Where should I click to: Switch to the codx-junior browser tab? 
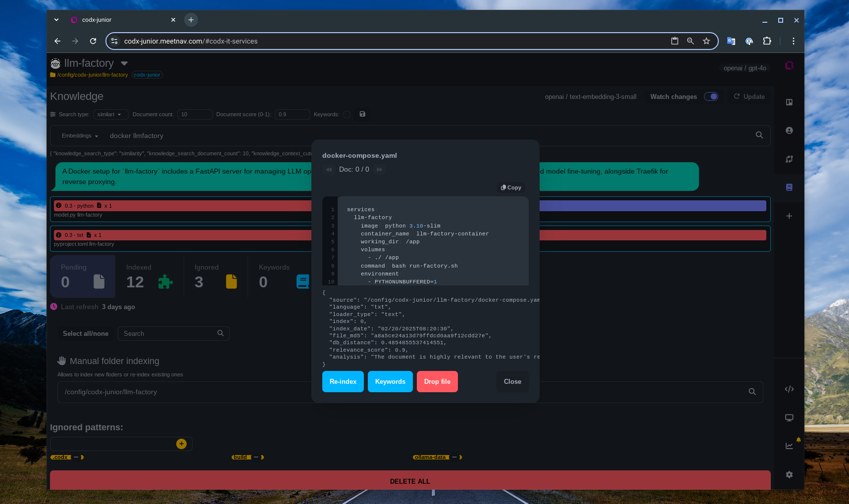[122, 20]
